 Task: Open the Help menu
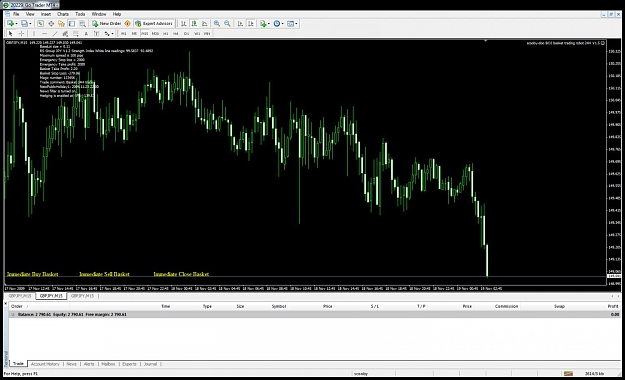[x=117, y=14]
